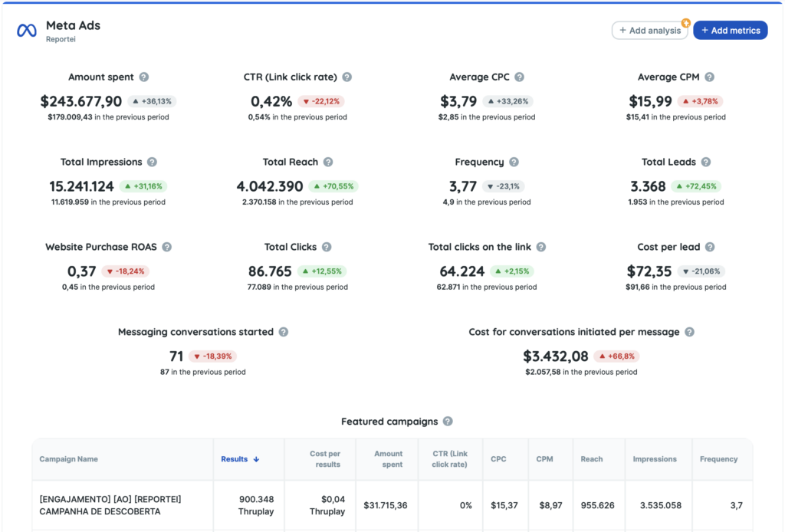Click the Add analysis button

pyautogui.click(x=649, y=30)
